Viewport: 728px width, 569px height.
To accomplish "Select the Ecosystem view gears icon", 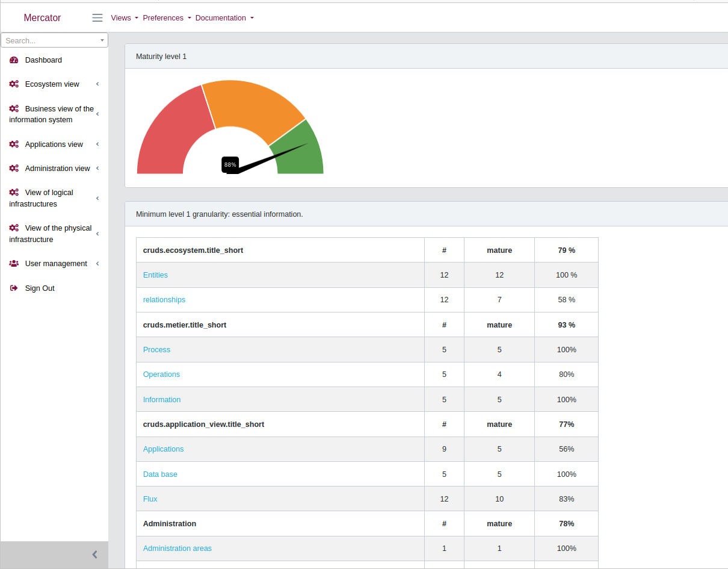I will click(x=13, y=84).
